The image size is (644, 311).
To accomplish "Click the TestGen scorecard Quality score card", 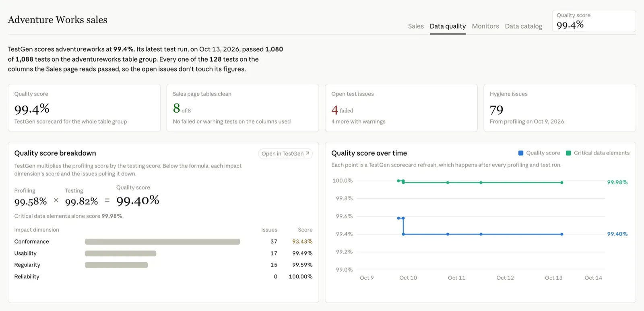I will click(84, 108).
